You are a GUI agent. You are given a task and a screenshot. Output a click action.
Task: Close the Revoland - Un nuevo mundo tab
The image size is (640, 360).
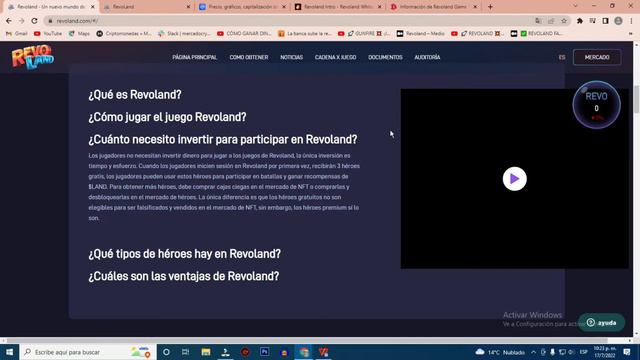(93, 7)
